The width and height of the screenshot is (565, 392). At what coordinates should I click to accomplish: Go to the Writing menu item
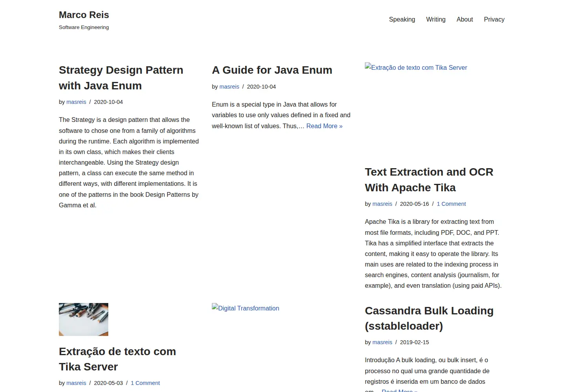pos(436,19)
